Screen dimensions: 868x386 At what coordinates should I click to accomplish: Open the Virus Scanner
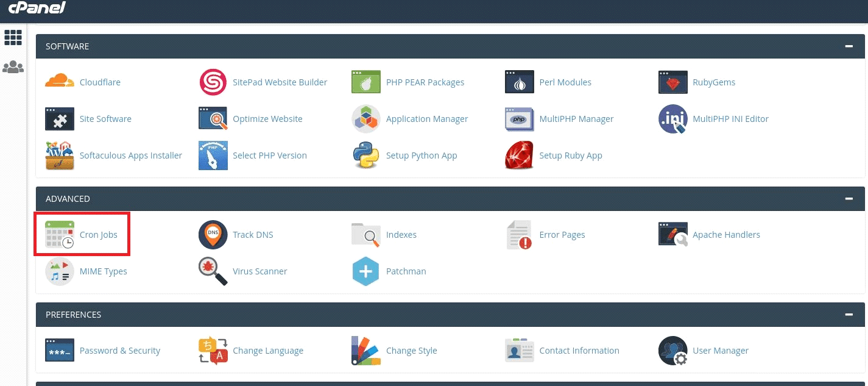coord(260,271)
